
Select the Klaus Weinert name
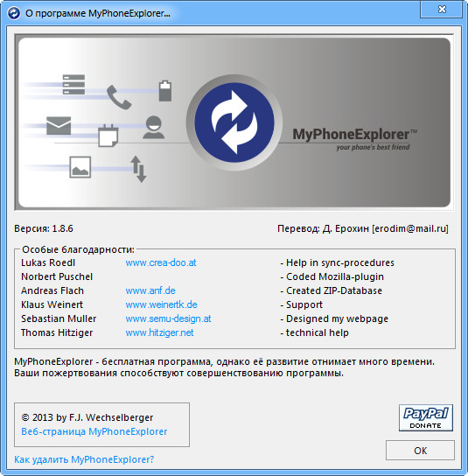coord(52,304)
